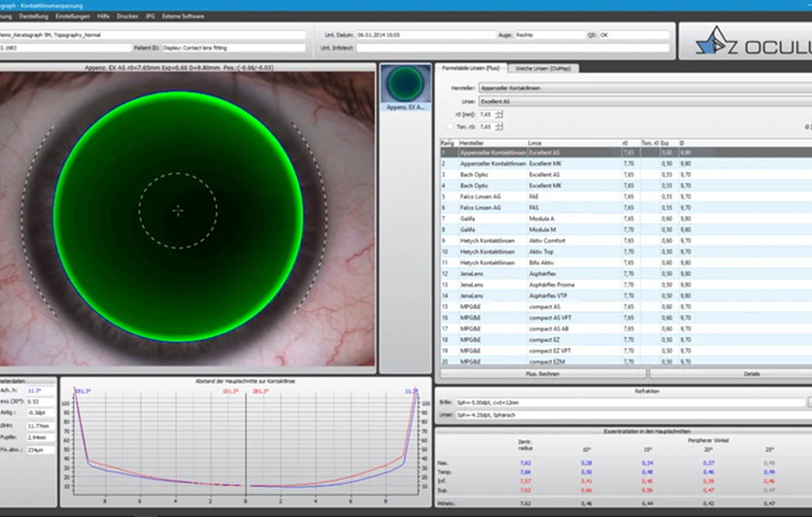Select the Bach Optic Excellent AS row
Viewport: 812px width, 517px height.
(626, 175)
